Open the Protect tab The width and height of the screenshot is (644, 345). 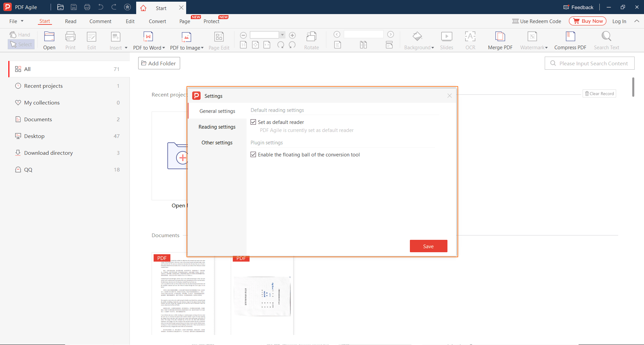click(211, 21)
